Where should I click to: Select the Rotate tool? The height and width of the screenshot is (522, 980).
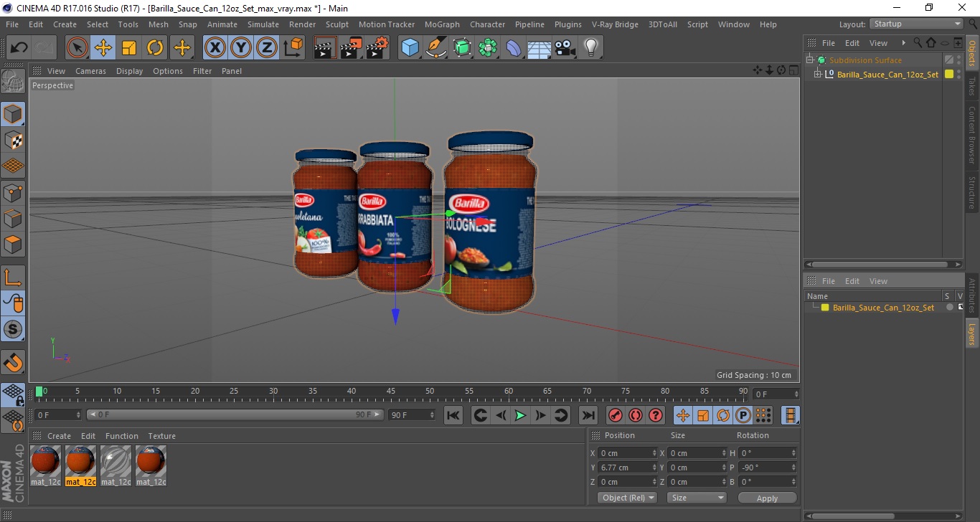155,48
